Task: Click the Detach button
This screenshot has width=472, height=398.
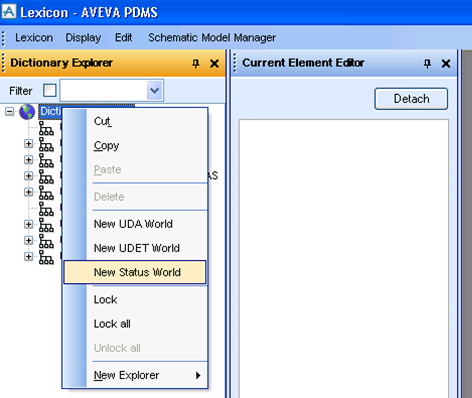Action: (411, 99)
